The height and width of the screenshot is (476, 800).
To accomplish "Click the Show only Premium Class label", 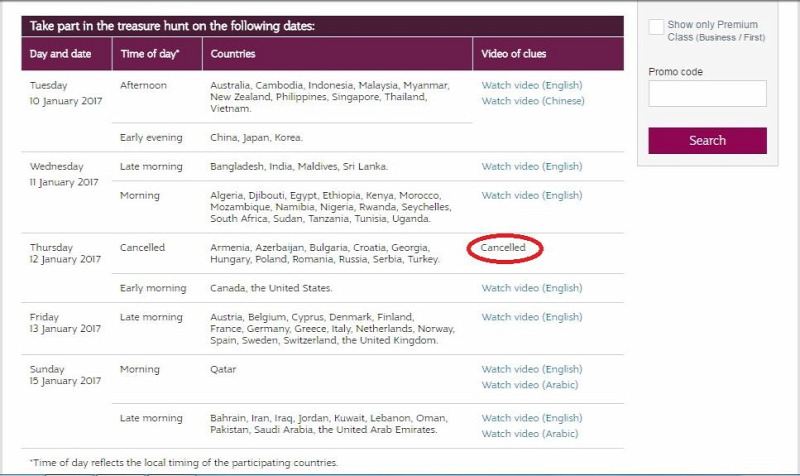I will click(x=716, y=31).
